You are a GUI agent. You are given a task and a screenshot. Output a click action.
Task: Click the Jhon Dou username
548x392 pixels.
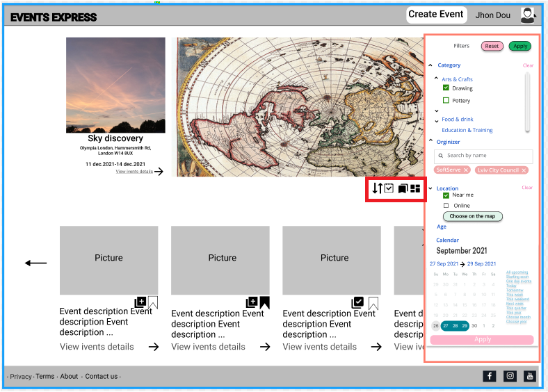tap(493, 15)
